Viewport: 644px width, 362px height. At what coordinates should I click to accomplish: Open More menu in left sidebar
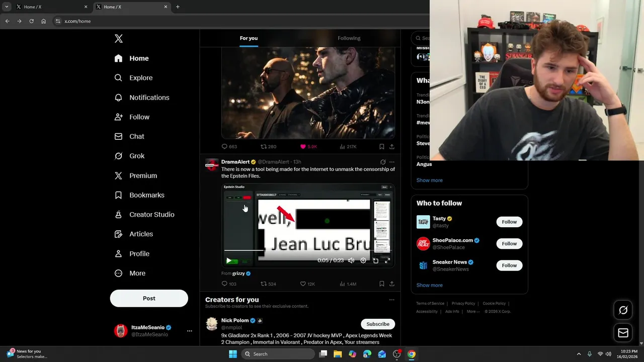130,273
